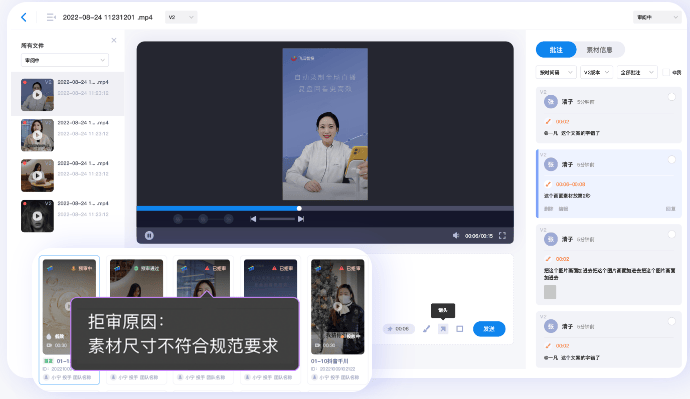Switch to the 批注 annotations tab
Image resolution: width=690 pixels, height=399 pixels.
pyautogui.click(x=556, y=50)
